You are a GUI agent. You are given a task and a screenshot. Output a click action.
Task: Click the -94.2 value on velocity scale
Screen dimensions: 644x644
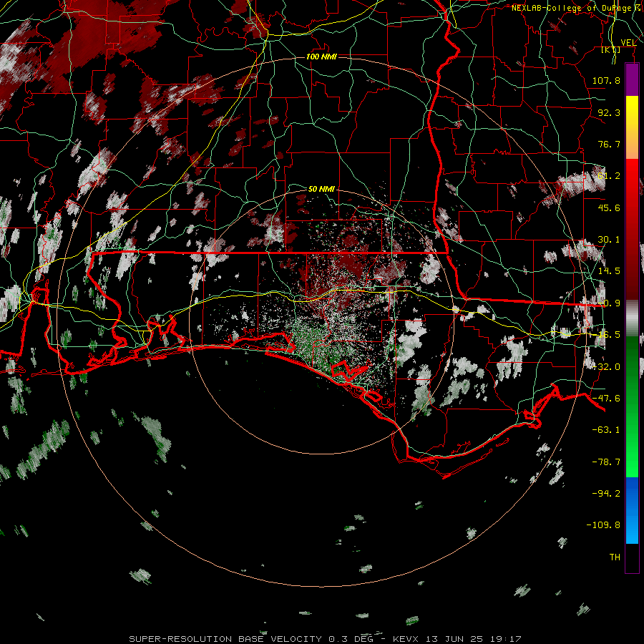coord(606,494)
